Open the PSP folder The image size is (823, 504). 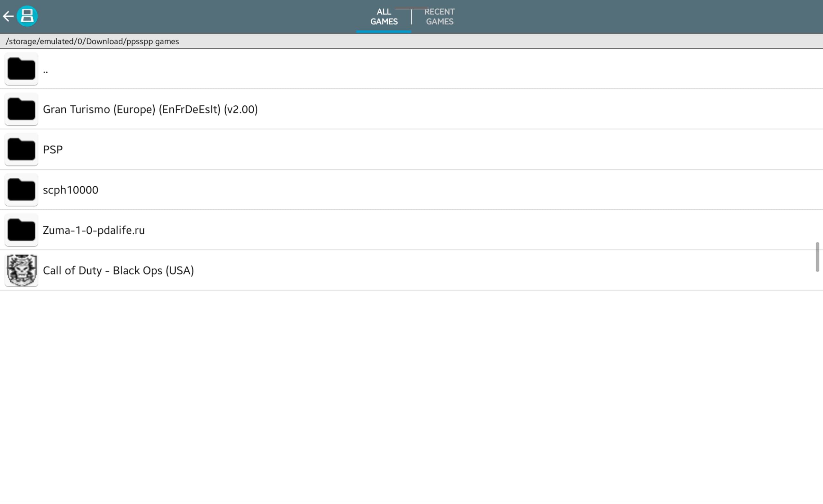tap(53, 148)
